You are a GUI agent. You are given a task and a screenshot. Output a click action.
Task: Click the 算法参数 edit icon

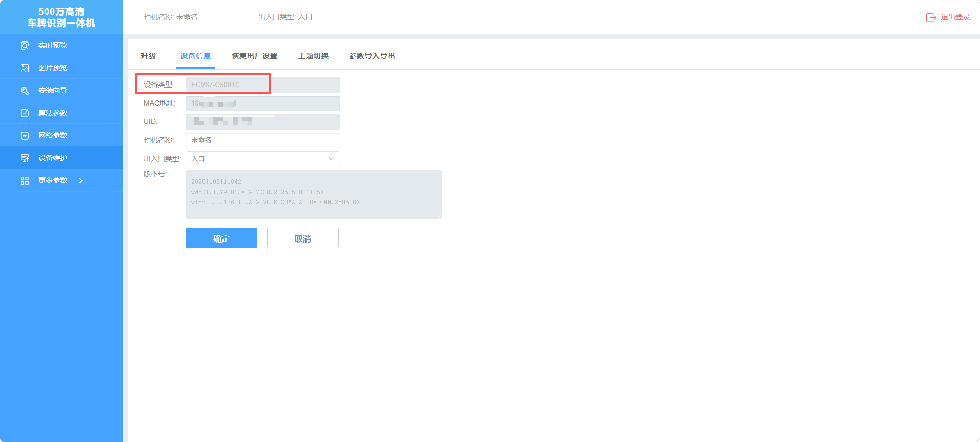click(x=25, y=113)
